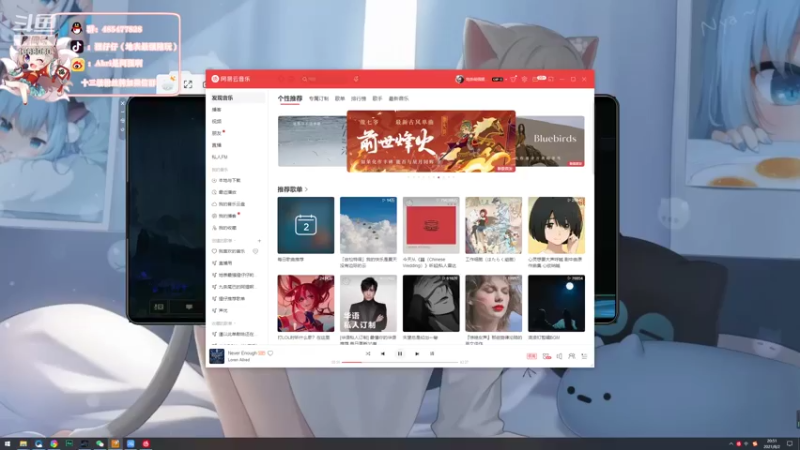Open Chrome from the taskbar
800x450 pixels.
click(54, 444)
